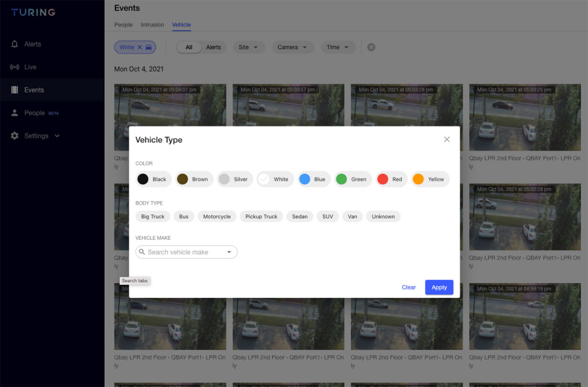Open Alerts in the sidebar menu
Viewport: 588px width, 387px height.
point(52,44)
